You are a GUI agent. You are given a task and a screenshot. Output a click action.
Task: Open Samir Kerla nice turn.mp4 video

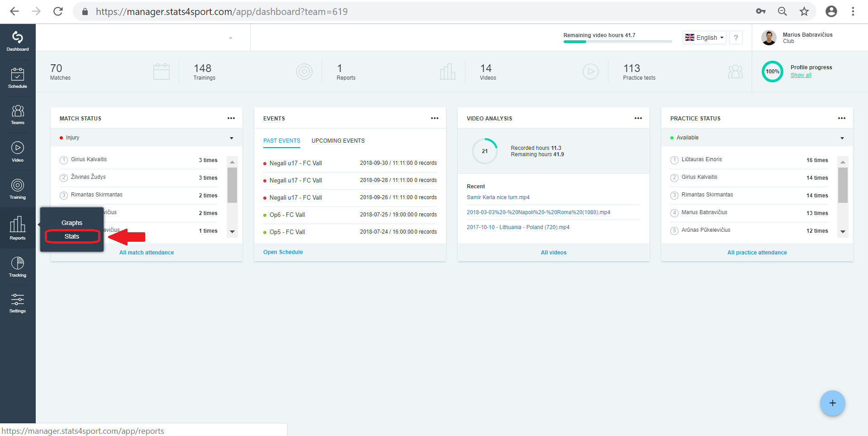coord(498,197)
